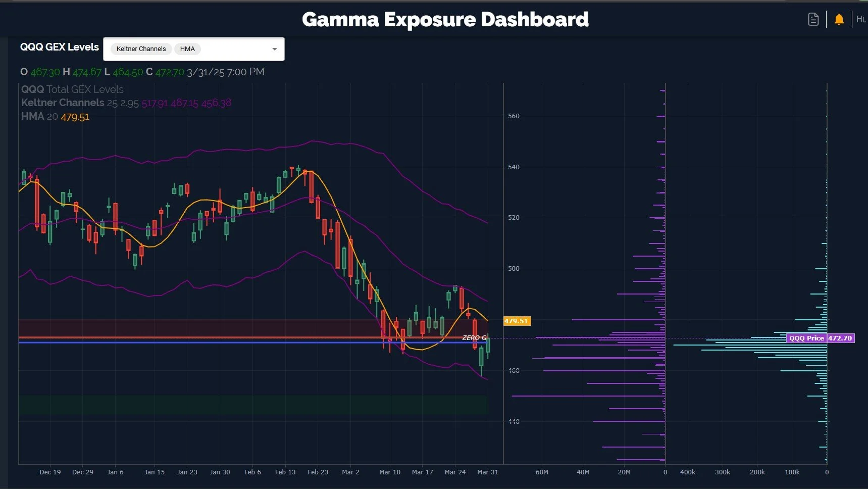Click the Mar 24 date axis label

(455, 472)
